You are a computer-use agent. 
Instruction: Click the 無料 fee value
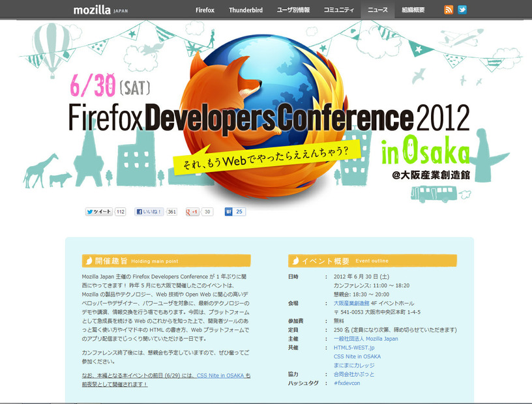click(338, 321)
